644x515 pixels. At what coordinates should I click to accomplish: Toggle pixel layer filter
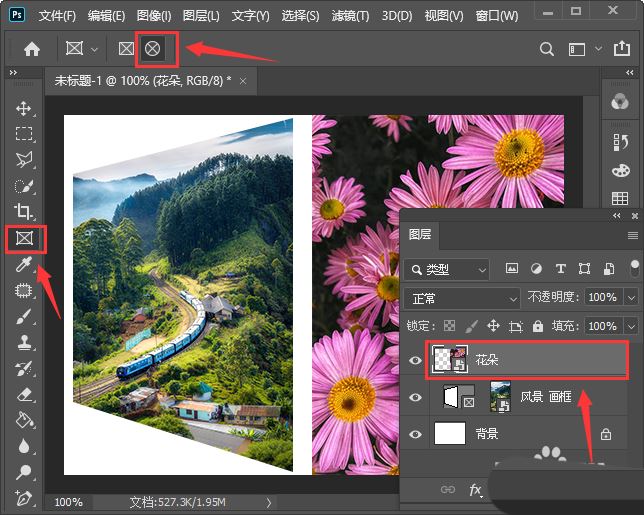512,269
